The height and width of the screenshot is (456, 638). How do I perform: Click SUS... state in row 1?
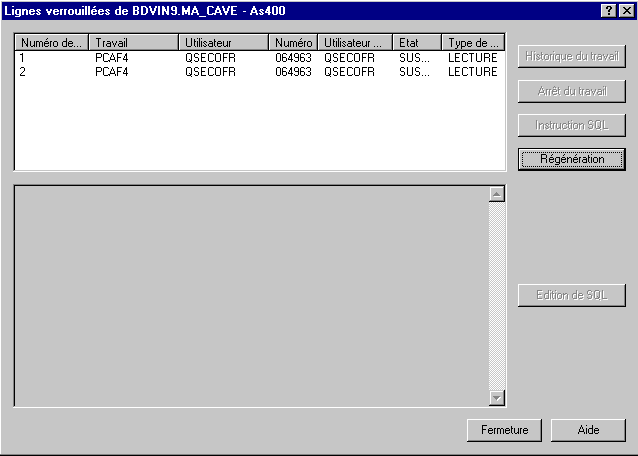(414, 58)
